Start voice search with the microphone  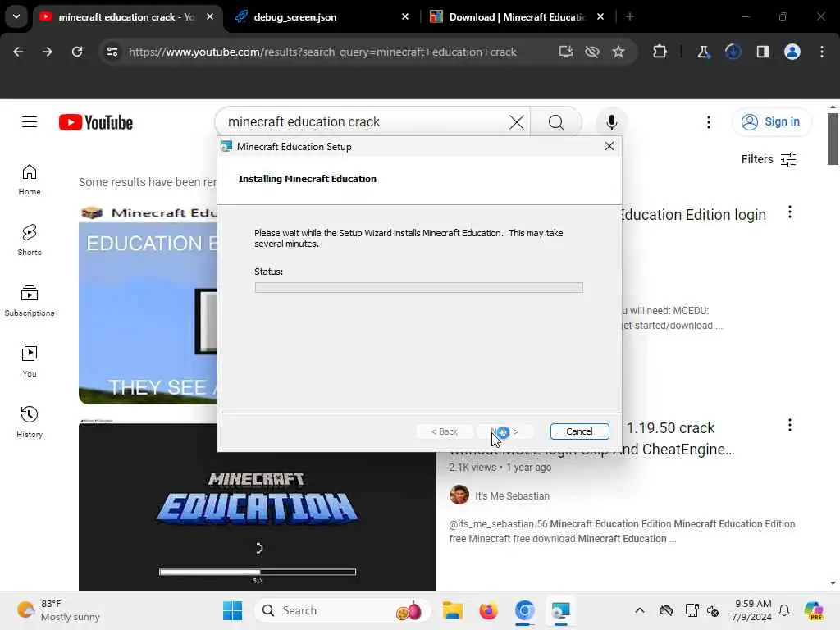[611, 122]
